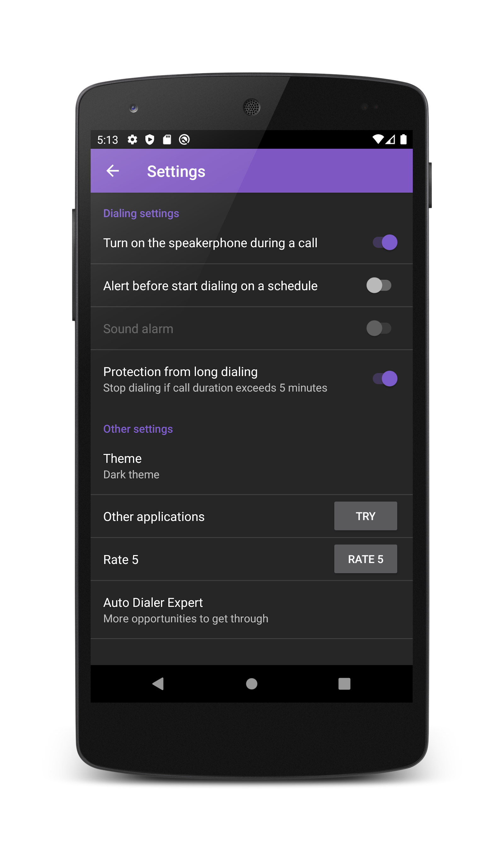The width and height of the screenshot is (504, 852).
Task: Open Auto Dialer Expert entry
Action: click(252, 610)
